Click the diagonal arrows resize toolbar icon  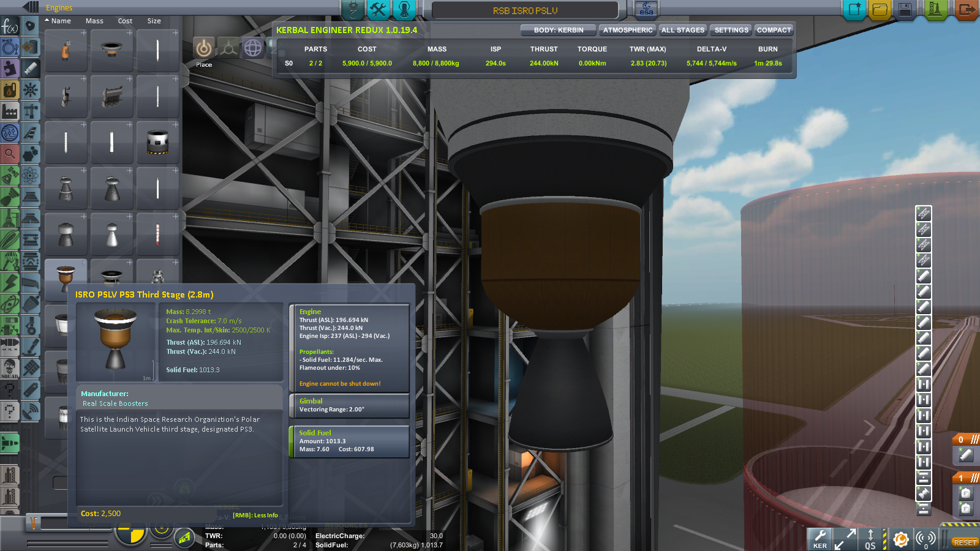[845, 539]
